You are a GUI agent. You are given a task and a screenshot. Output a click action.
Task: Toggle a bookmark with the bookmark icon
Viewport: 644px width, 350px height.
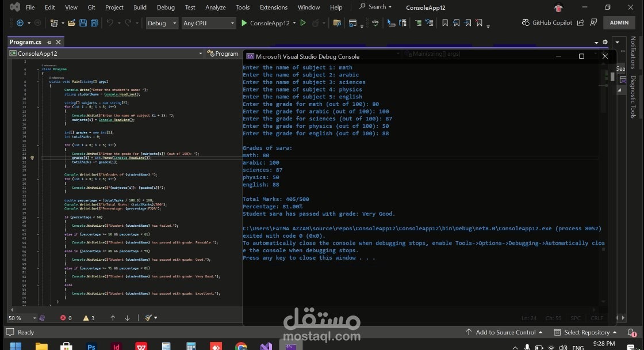coord(445,23)
